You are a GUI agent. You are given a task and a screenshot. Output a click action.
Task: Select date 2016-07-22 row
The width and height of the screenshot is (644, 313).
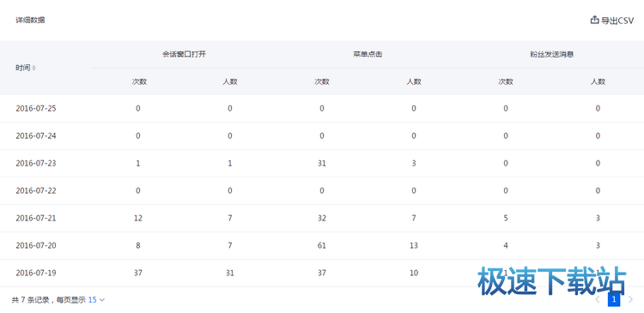point(322,190)
